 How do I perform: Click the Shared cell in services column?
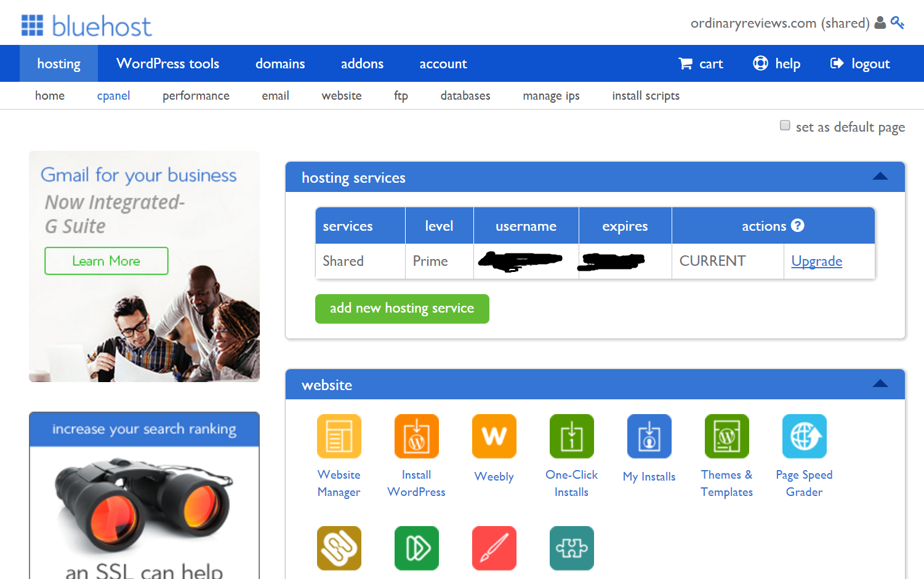(x=360, y=262)
